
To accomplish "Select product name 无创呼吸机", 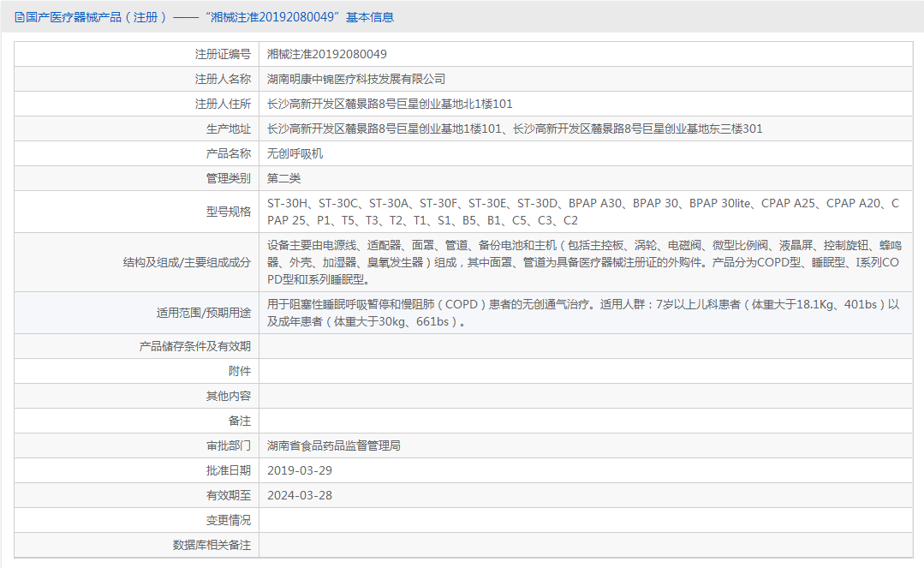I will pos(295,153).
